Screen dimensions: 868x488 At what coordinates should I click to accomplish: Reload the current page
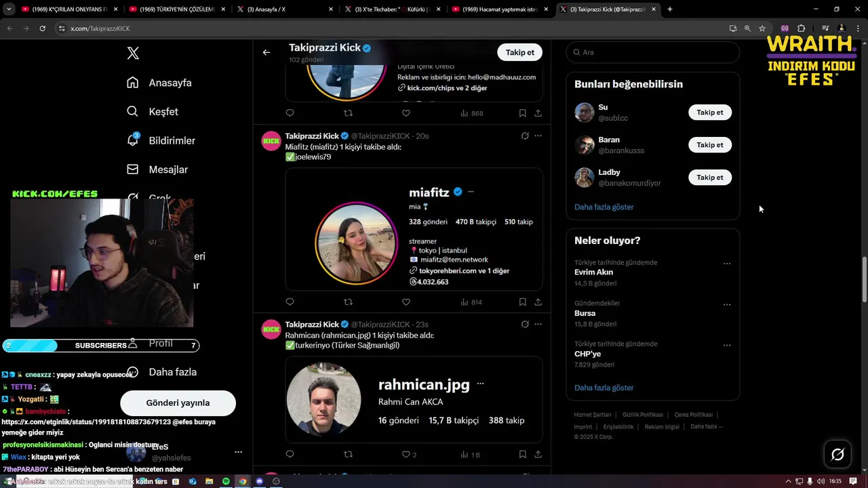42,28
